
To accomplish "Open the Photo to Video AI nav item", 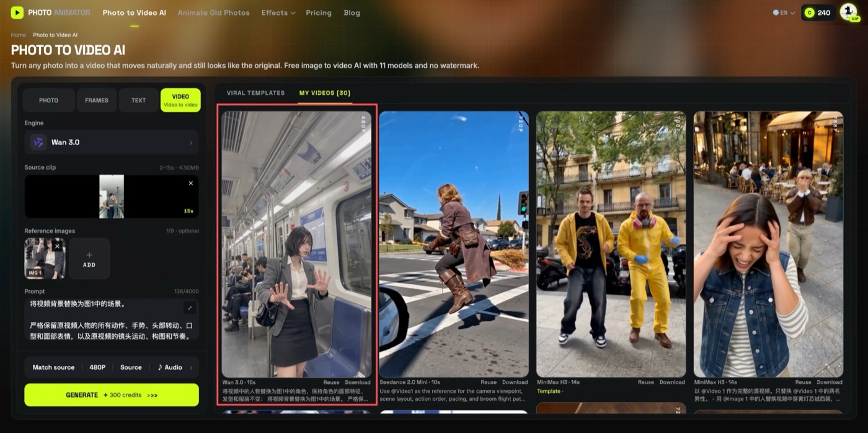I will [135, 12].
